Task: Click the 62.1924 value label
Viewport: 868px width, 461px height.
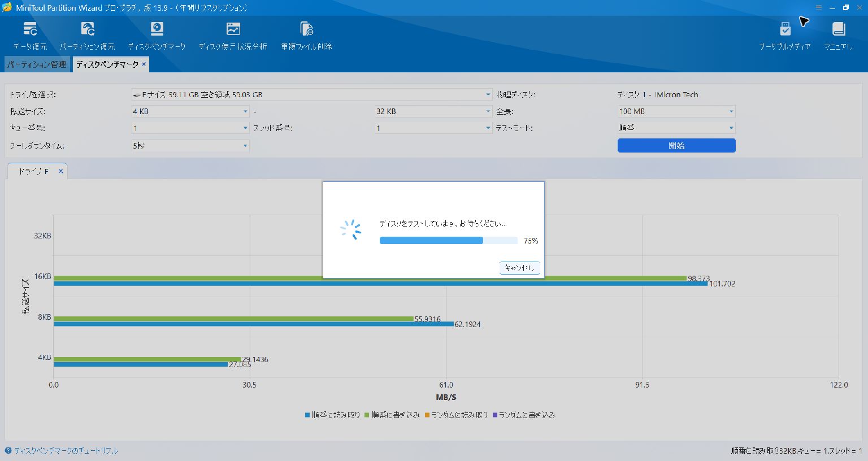Action: coord(467,324)
